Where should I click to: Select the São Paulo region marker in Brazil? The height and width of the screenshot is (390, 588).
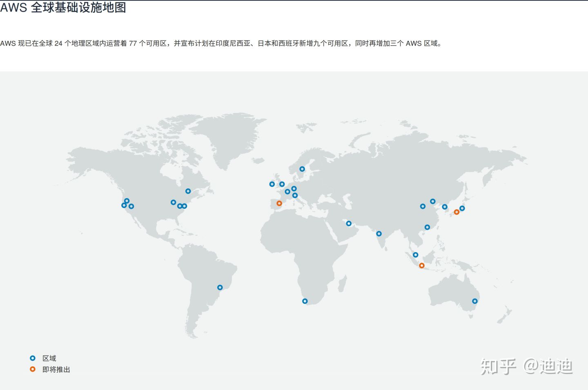click(x=220, y=288)
